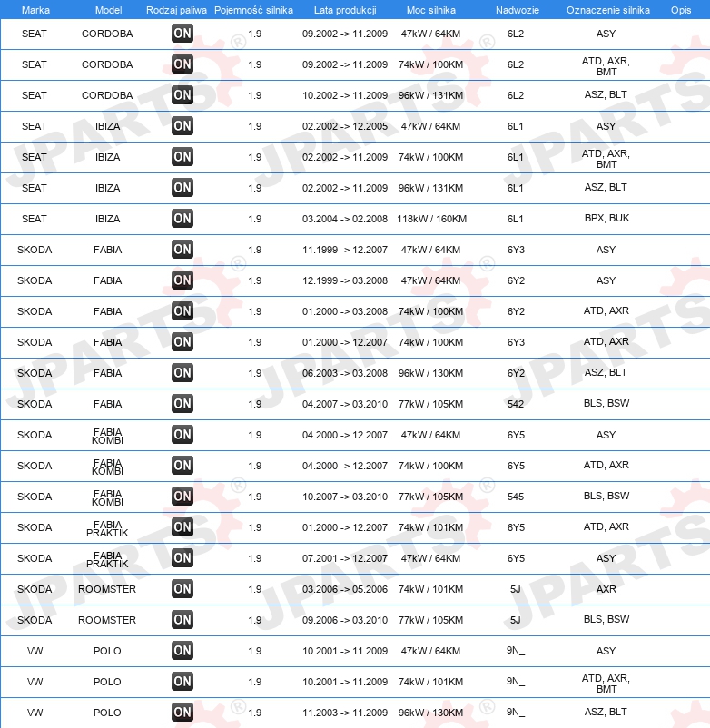Click the ON icon for SKODA FABIA 01.2000 -> 03.2008

point(182,311)
